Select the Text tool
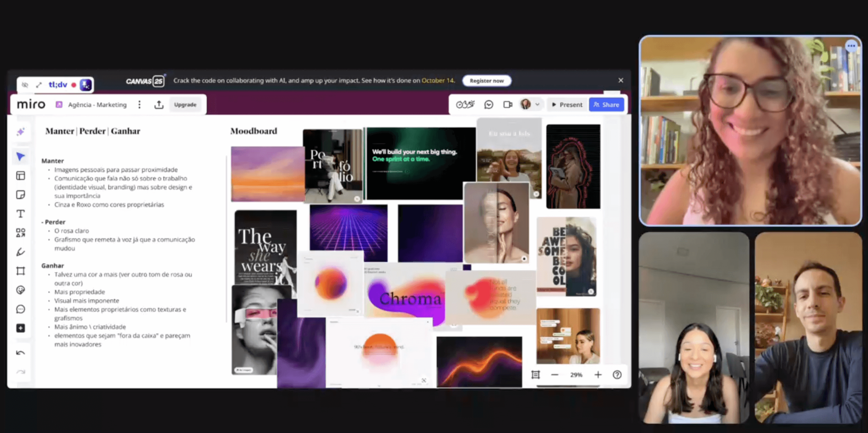Image resolution: width=868 pixels, height=433 pixels. click(21, 214)
